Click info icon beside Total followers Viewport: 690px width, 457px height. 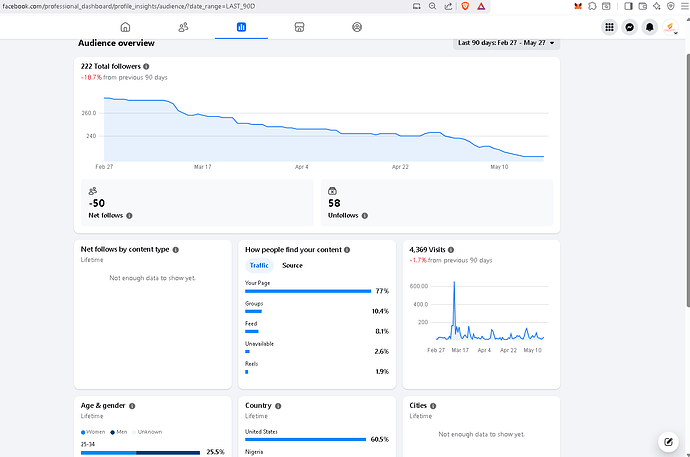click(x=146, y=66)
